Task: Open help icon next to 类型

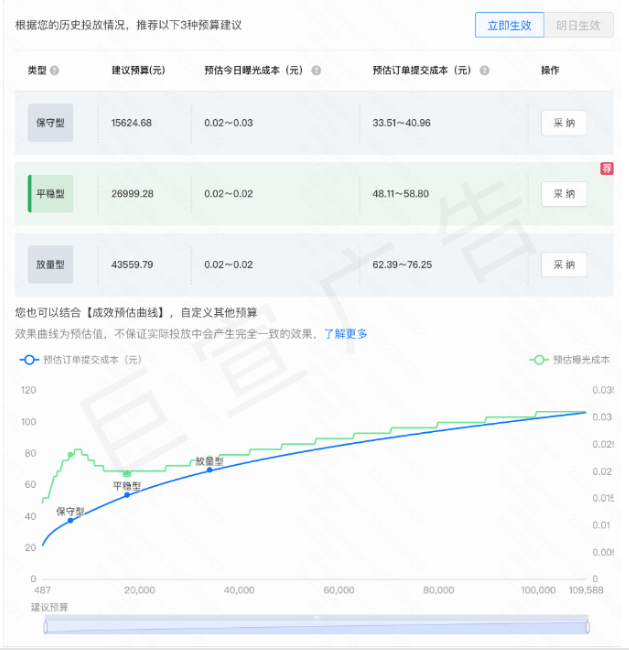Action: tap(54, 70)
